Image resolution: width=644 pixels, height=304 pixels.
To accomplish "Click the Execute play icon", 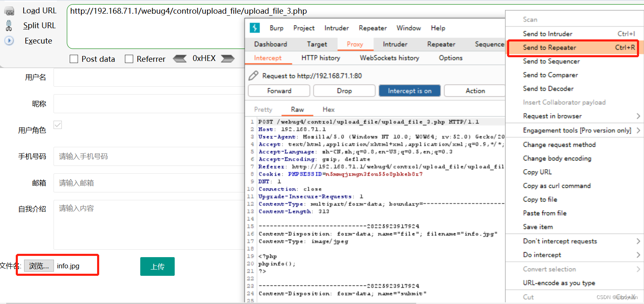I will point(9,41).
